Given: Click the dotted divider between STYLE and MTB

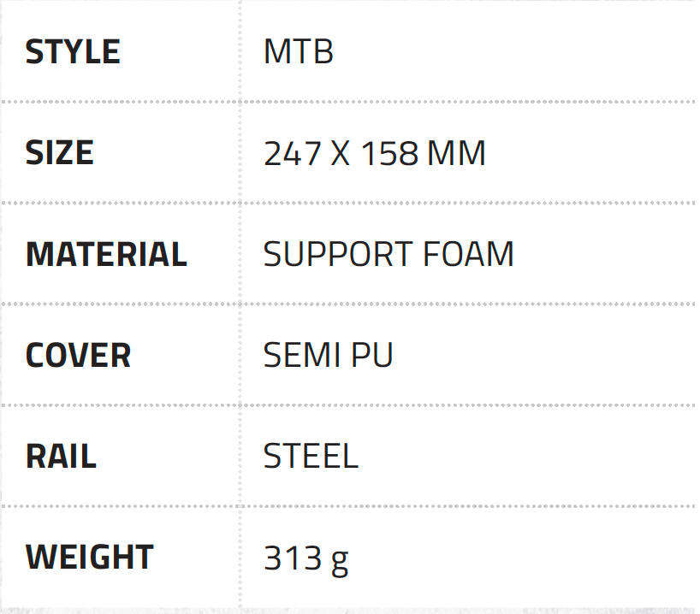Looking at the screenshot, I should (x=240, y=52).
